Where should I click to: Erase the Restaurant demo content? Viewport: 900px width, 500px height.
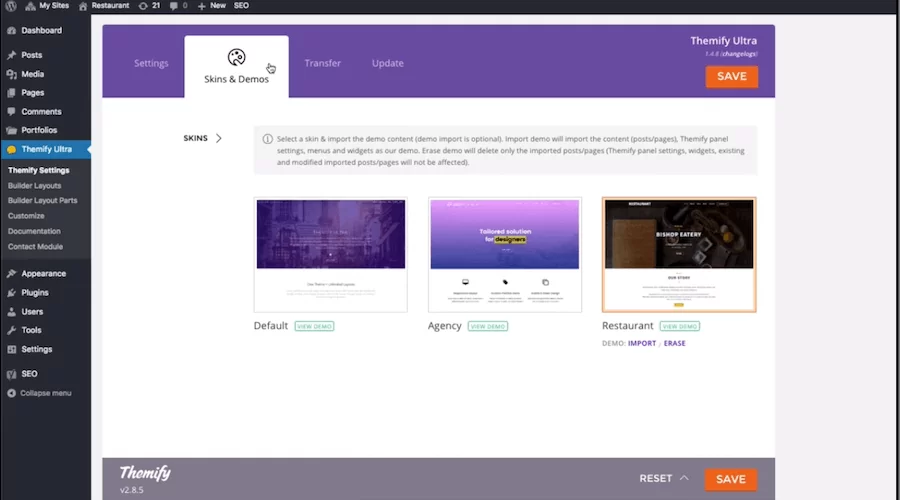click(674, 343)
